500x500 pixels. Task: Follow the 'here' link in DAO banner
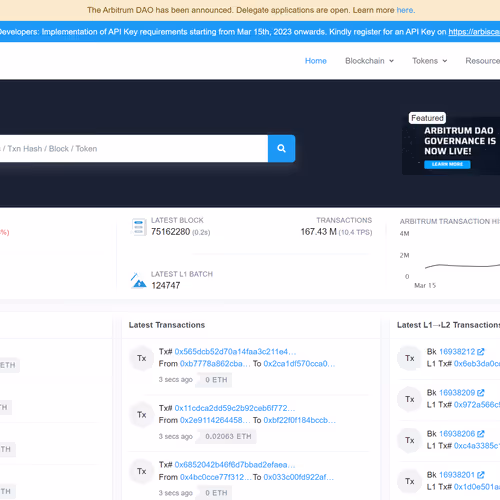click(x=405, y=10)
